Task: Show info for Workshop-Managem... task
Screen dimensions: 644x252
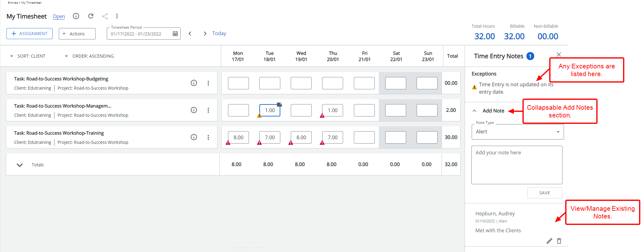Action: click(x=194, y=110)
